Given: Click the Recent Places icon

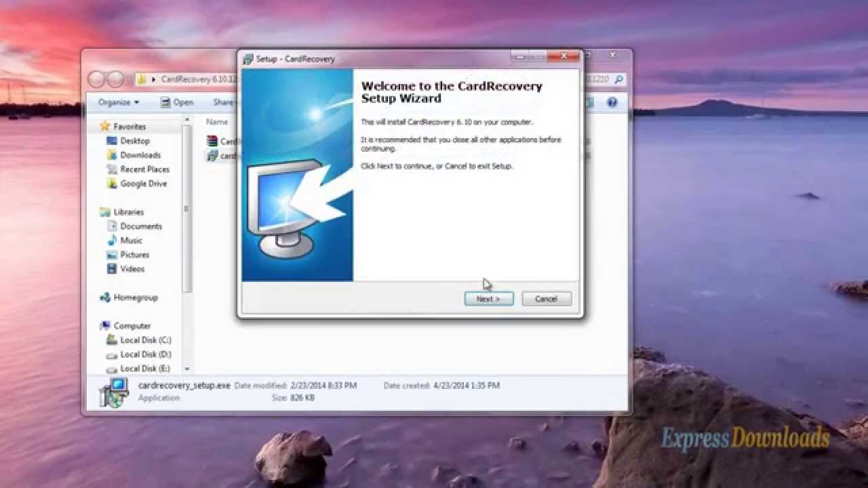Looking at the screenshot, I should pos(112,169).
